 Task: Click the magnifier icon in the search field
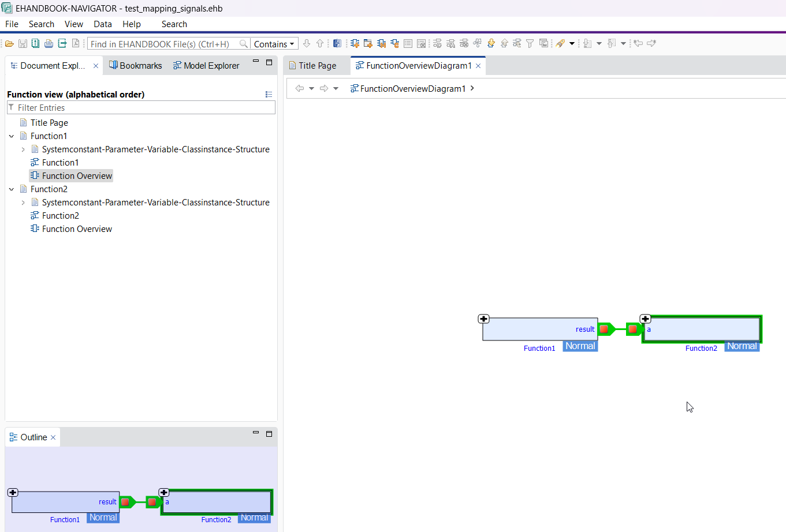coord(244,44)
